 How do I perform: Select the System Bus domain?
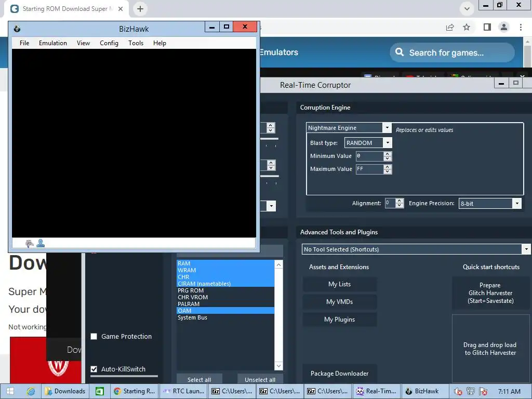(x=225, y=317)
